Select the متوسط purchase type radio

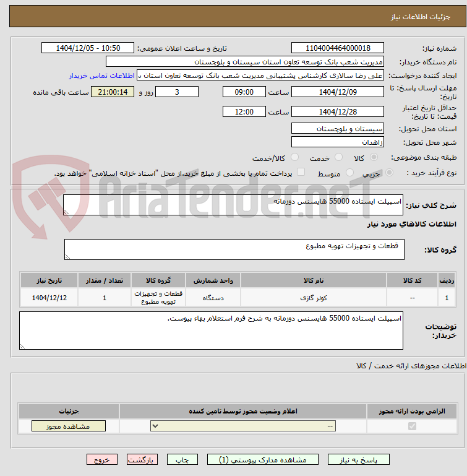349,173
